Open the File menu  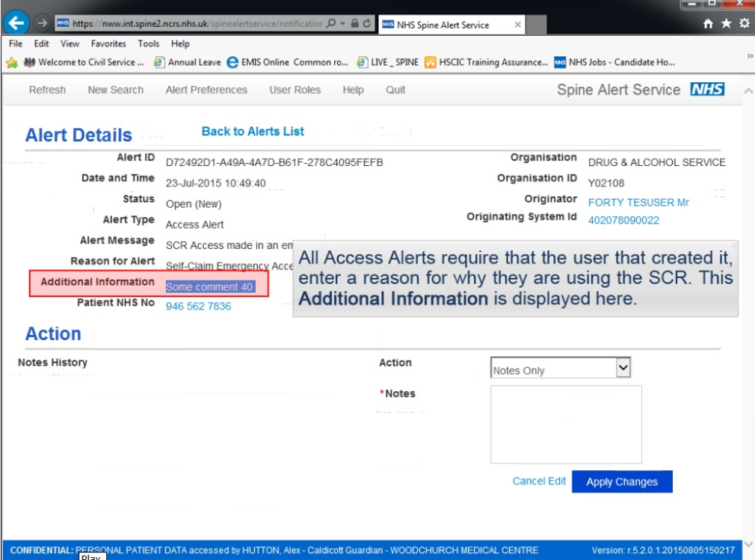(16, 43)
